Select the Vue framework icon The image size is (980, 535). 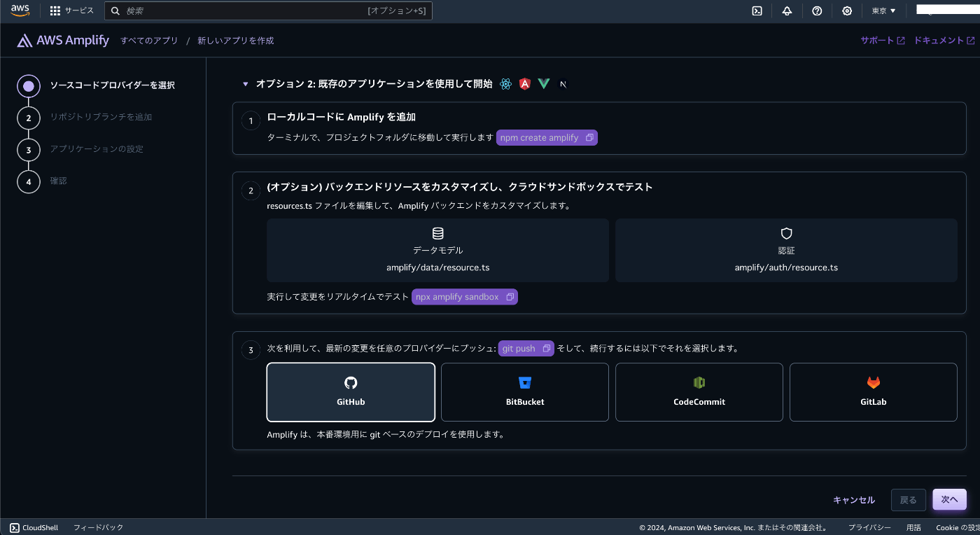[543, 83]
